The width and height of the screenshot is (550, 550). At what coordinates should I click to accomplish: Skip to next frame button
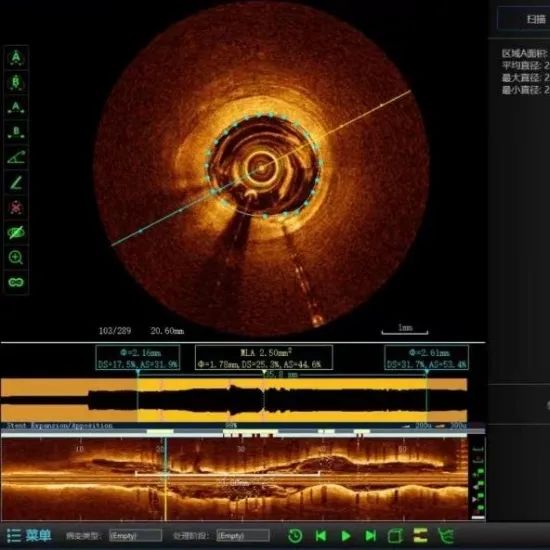click(x=370, y=536)
